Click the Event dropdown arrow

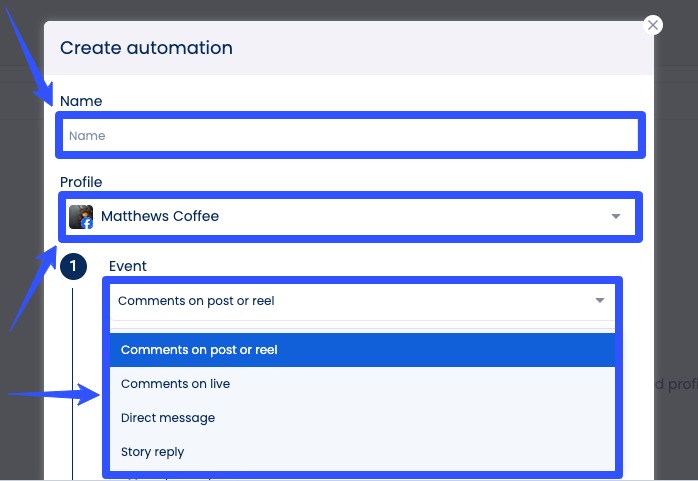click(600, 300)
